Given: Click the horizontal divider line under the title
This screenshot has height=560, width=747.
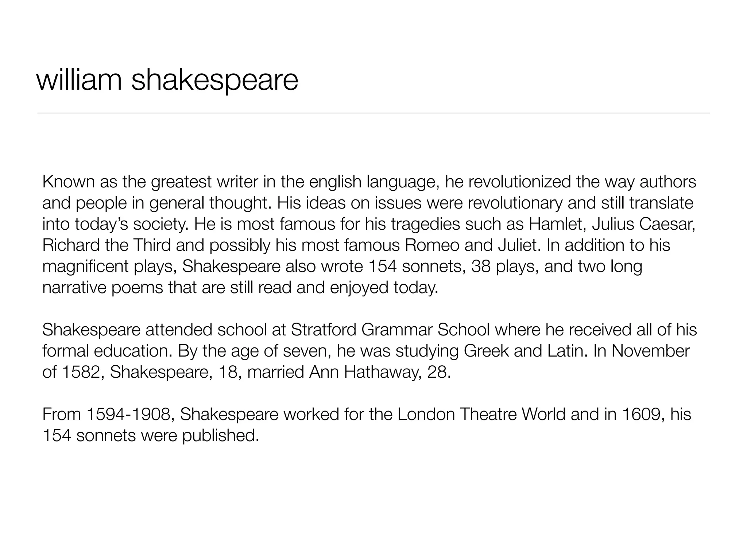Looking at the screenshot, I should [x=373, y=113].
